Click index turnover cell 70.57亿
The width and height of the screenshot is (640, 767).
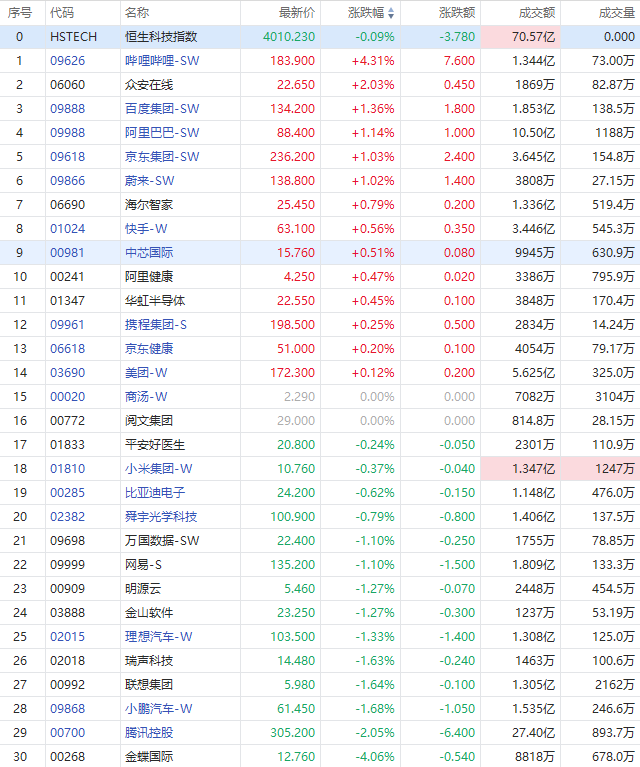[x=521, y=37]
